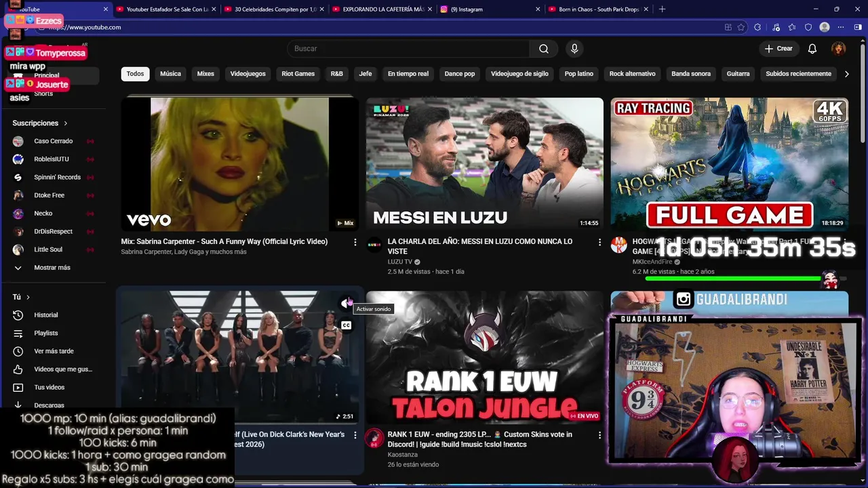Open browser three-dot settings menu
Screen dimensions: 868x488
pos(842,27)
